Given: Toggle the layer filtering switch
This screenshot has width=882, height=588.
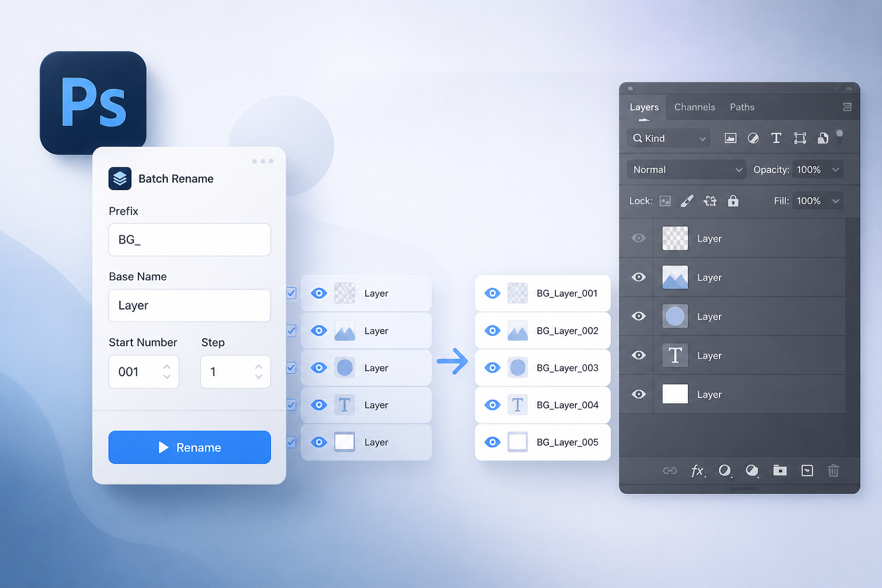Looking at the screenshot, I should [840, 136].
